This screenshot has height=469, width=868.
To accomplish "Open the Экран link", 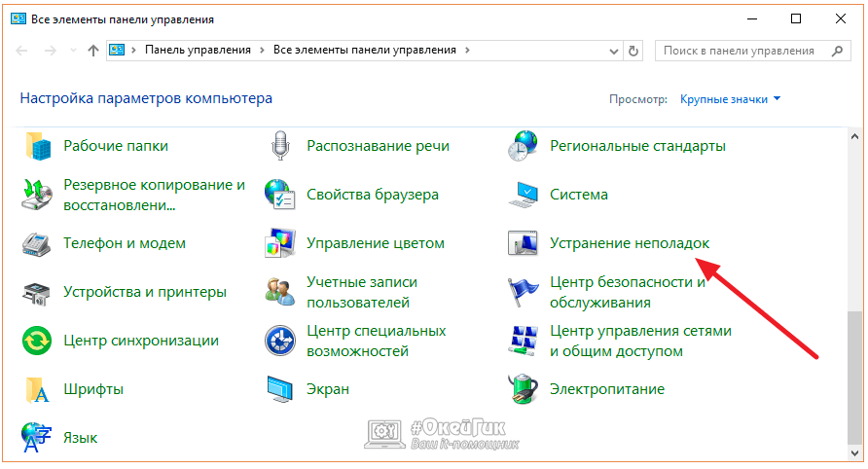I will point(328,389).
